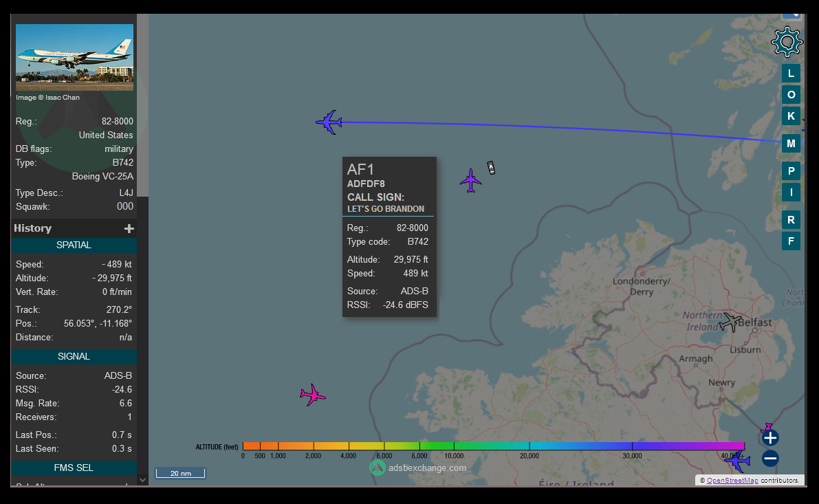The height and width of the screenshot is (504, 819).
Task: Click the Distance value n/a
Action: click(125, 338)
